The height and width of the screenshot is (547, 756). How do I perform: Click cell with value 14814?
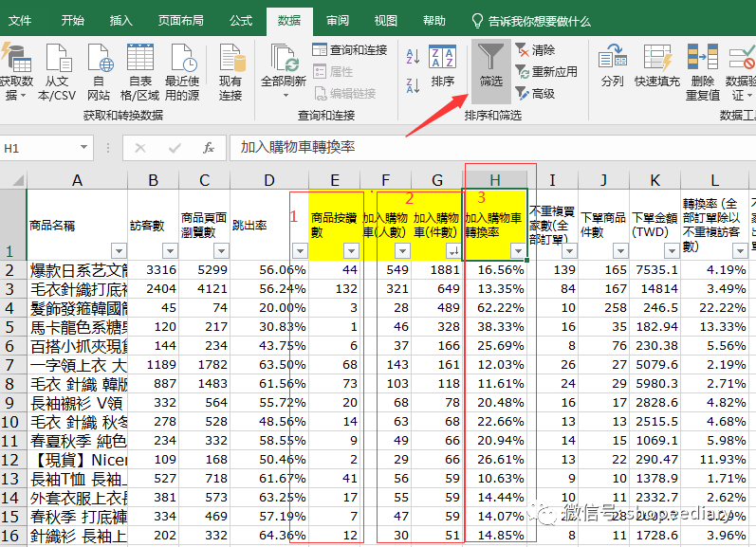coord(655,289)
